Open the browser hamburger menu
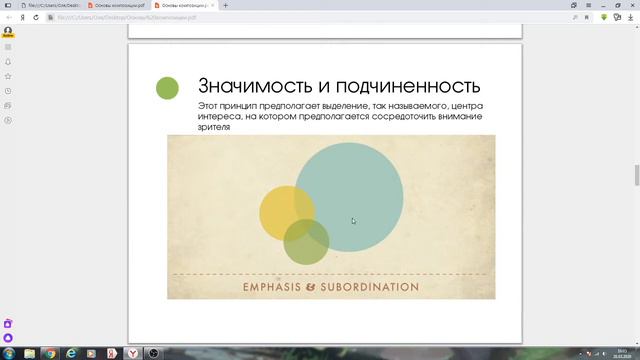The image size is (640, 360). point(588,5)
